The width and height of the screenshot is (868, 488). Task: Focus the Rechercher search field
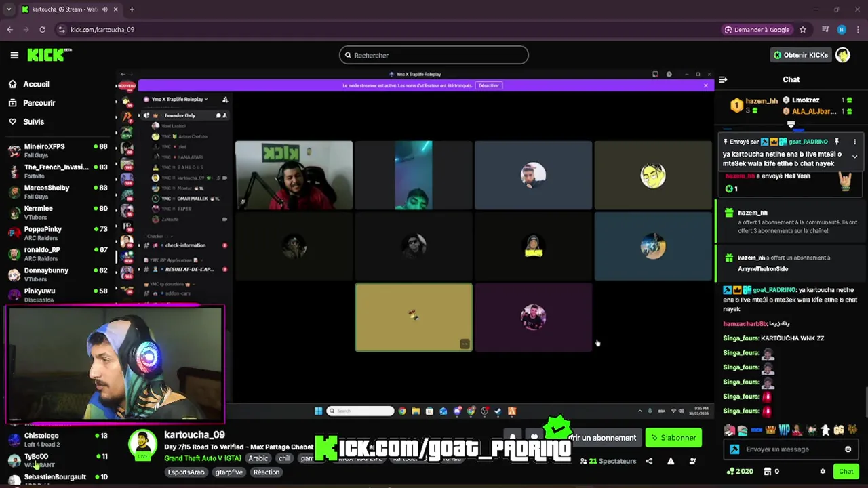click(434, 55)
